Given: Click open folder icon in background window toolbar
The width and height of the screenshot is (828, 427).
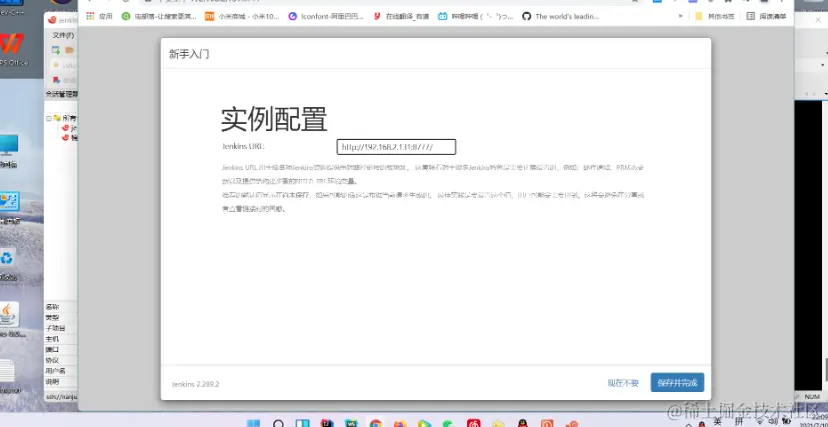Looking at the screenshot, I should click(69, 50).
